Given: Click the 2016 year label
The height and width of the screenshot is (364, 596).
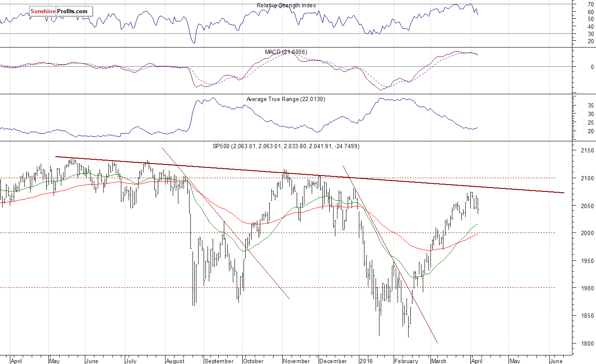Looking at the screenshot, I should coord(366,361).
